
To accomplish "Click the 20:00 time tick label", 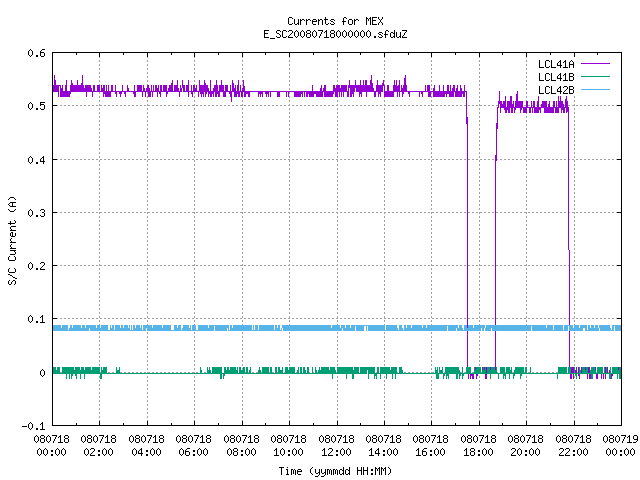I will 526,452.
